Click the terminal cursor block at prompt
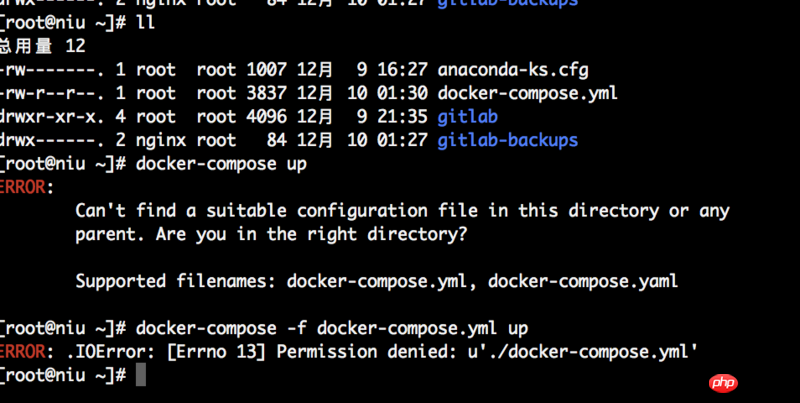Viewport: 800px width, 403px height. (141, 375)
